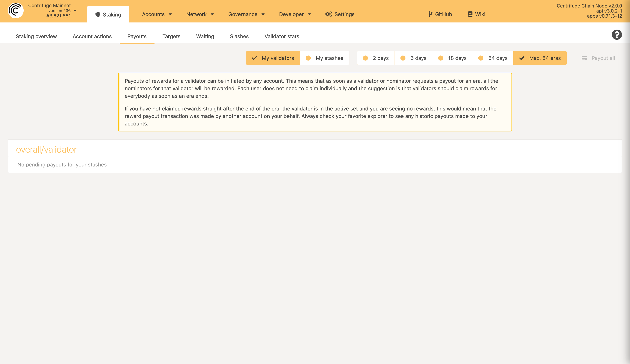Click the Payout all button
Image resolution: width=630 pixels, height=364 pixels.
(x=598, y=58)
